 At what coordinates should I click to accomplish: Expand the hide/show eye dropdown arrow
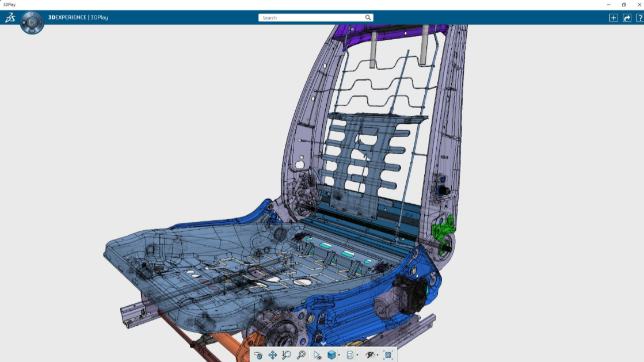tap(378, 356)
